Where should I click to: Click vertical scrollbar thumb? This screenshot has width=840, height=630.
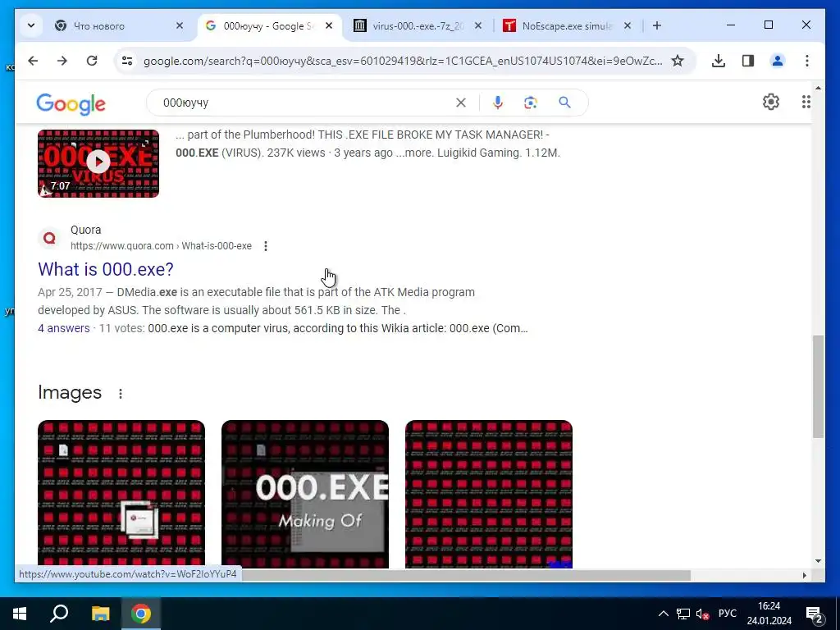(x=818, y=387)
